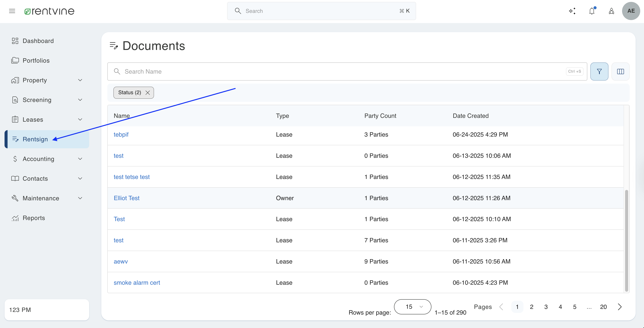Open the hamburger menu icon
Viewport: 644px width, 328px height.
[x=12, y=11]
